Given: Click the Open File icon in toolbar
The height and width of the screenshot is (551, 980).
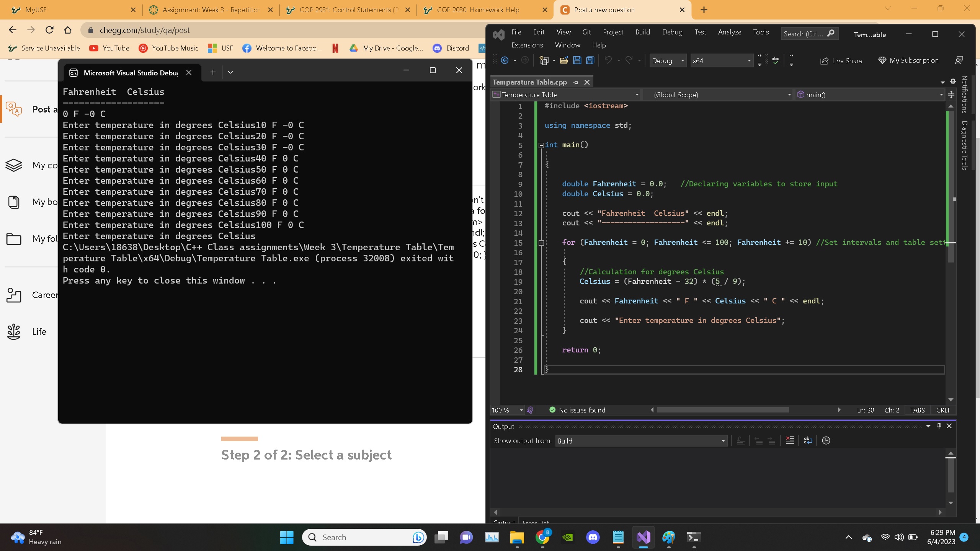Looking at the screenshot, I should click(564, 60).
